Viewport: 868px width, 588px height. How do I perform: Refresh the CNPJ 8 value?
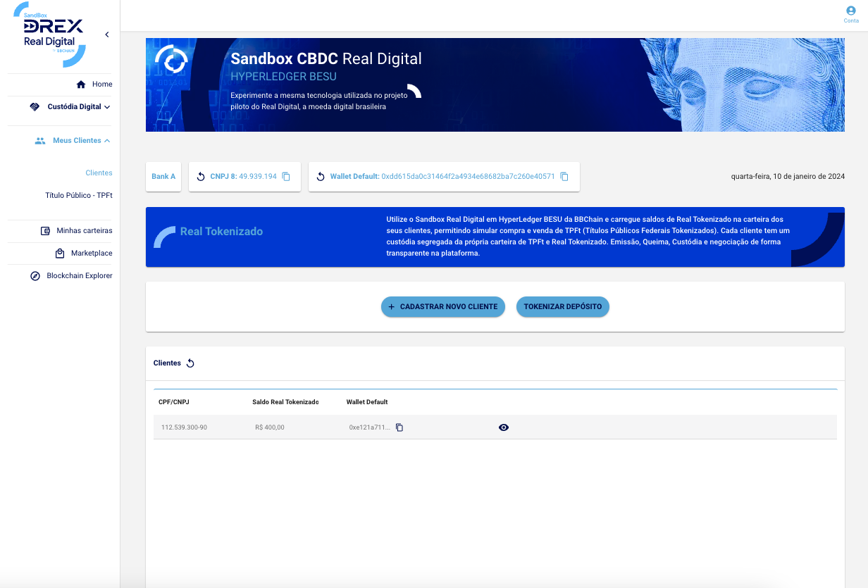point(201,177)
